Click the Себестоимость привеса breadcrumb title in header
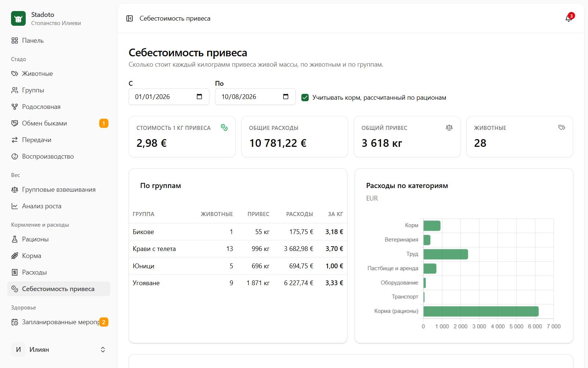This screenshot has width=588, height=368. coord(175,18)
